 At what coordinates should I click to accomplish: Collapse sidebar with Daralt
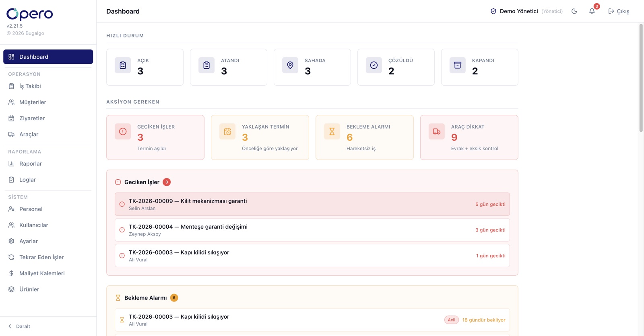(19, 326)
